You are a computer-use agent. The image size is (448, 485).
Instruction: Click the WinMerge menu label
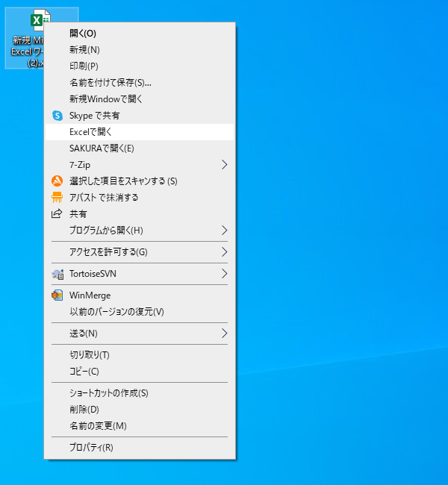(x=90, y=295)
